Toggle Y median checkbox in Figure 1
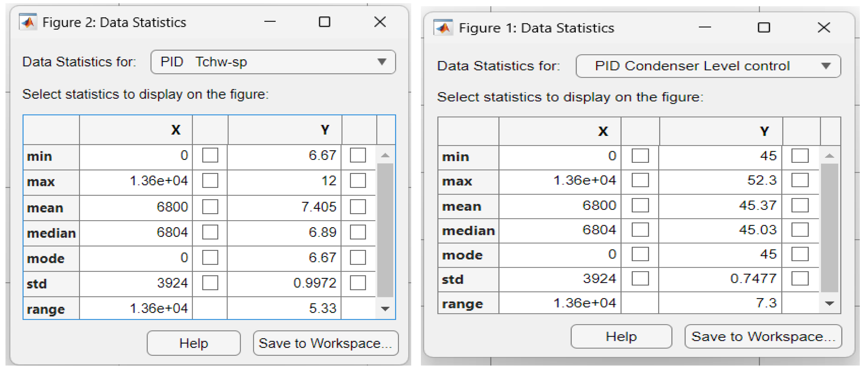The width and height of the screenshot is (868, 374). (x=800, y=230)
